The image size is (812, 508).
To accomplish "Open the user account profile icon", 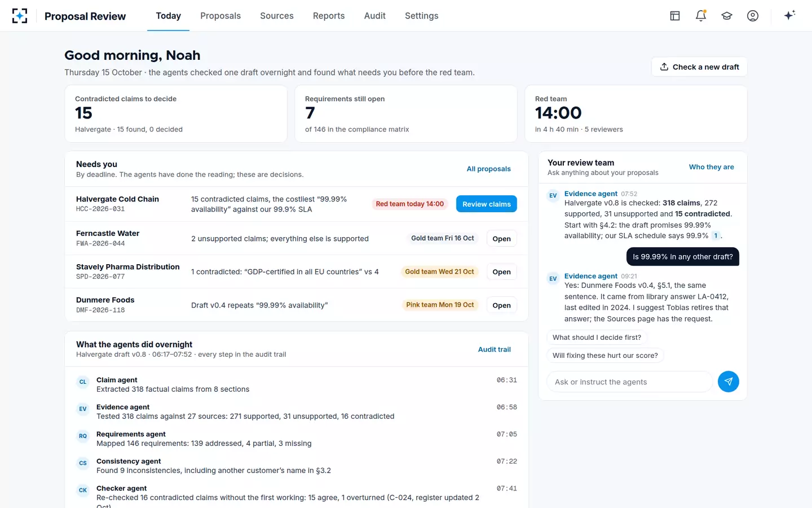I will point(753,16).
